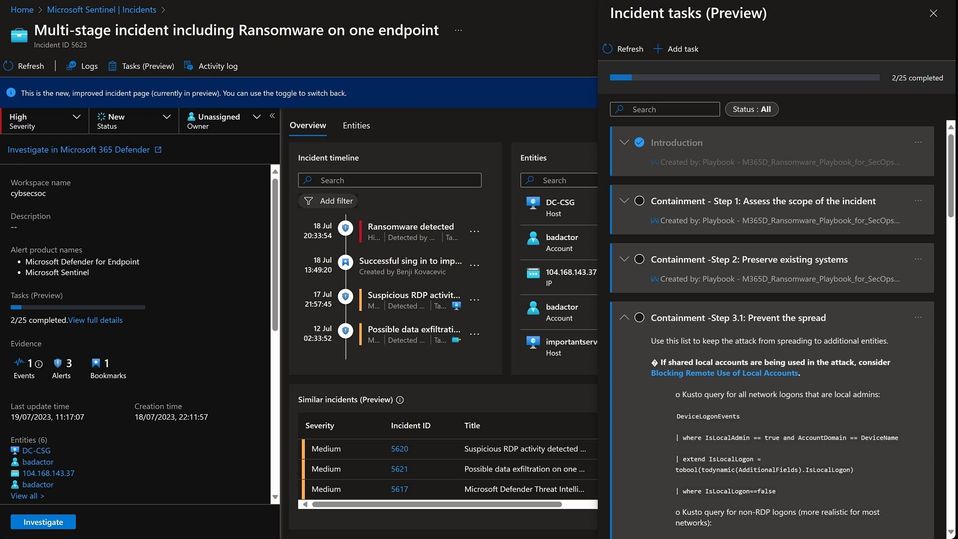This screenshot has width=958, height=539.
Task: Click the external link icon beside Microsoft 365 Defender
Action: tap(158, 150)
